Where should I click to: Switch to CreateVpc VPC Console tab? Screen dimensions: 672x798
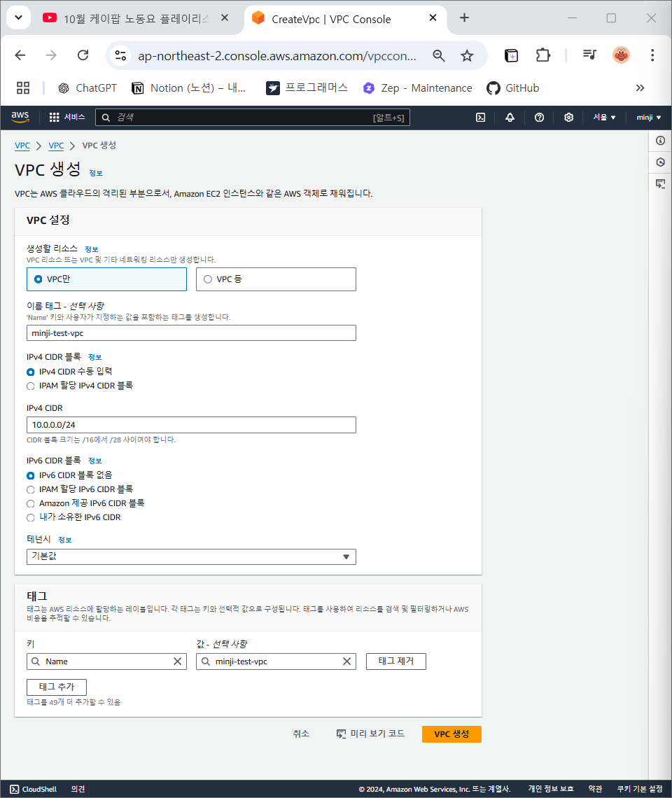click(345, 18)
